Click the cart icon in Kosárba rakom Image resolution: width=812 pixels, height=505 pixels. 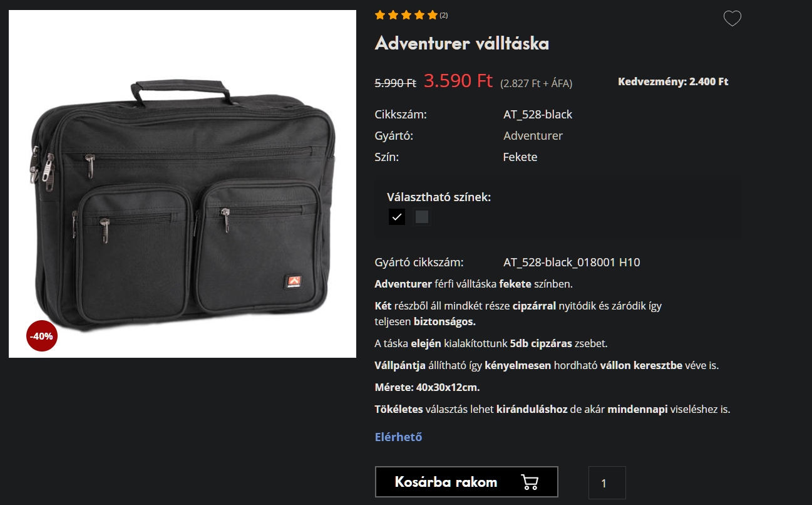pyautogui.click(x=530, y=482)
